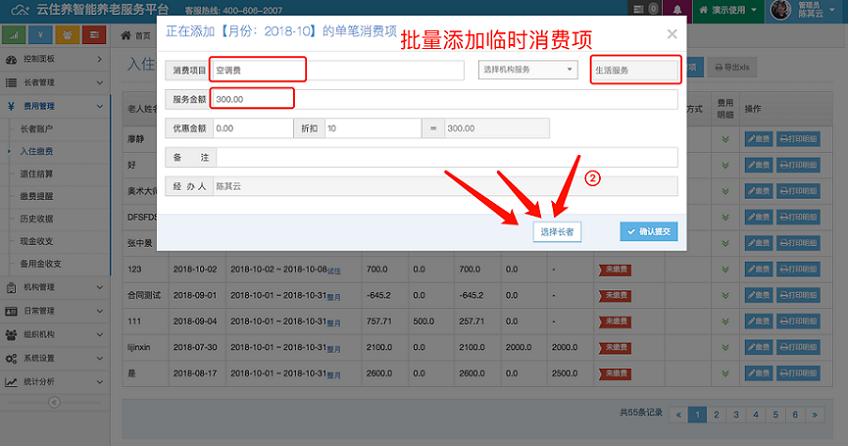
Task: Open 长者账户 in the sidebar
Action: pos(38,129)
